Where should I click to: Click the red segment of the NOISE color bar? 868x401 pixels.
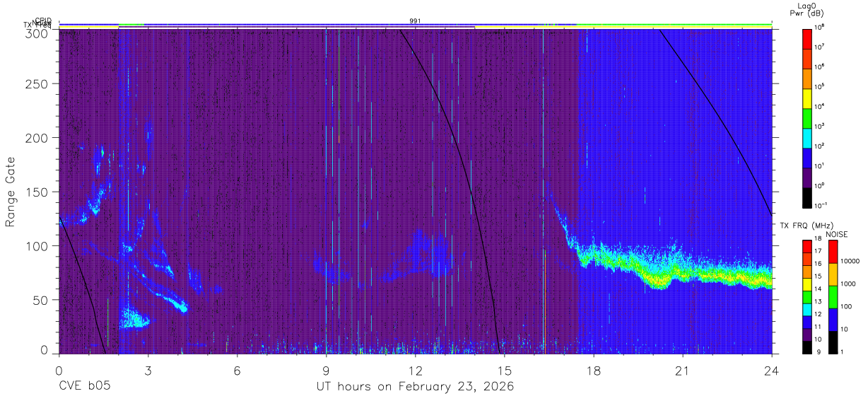(x=833, y=251)
